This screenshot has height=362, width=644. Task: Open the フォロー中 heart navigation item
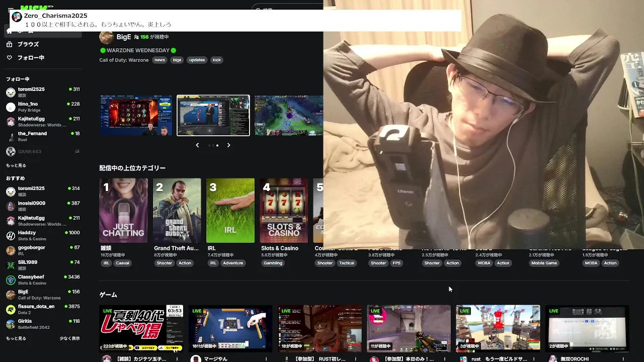(42, 58)
